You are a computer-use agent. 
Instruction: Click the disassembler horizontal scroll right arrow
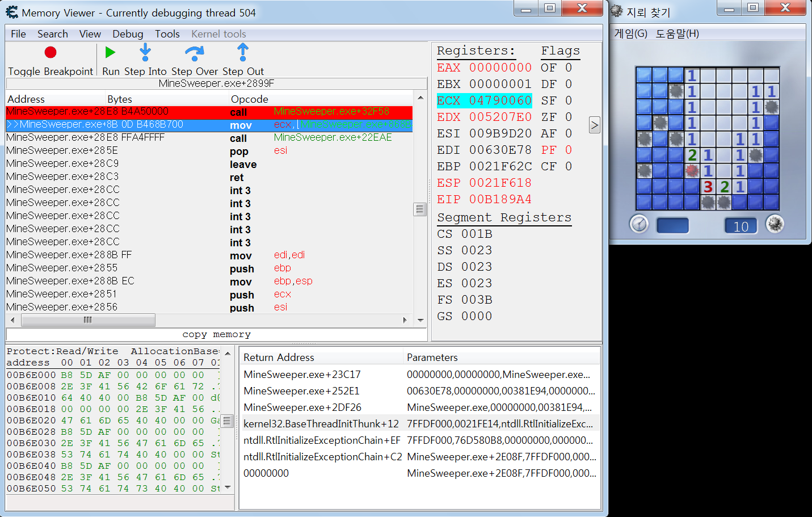pos(405,320)
